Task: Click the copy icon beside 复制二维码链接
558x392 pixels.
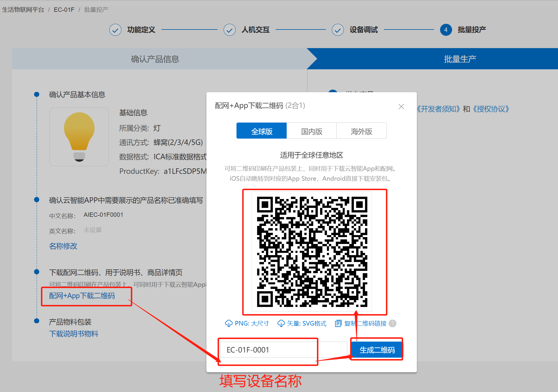Action: (339, 323)
